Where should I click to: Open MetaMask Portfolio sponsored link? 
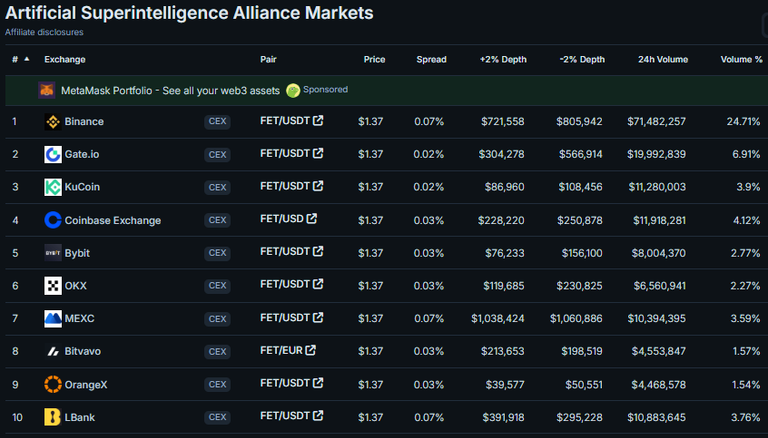click(170, 91)
